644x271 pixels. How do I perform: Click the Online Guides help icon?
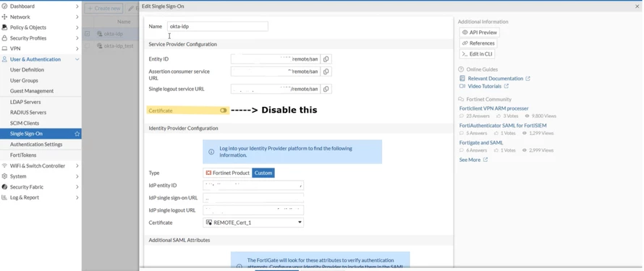[x=461, y=69]
